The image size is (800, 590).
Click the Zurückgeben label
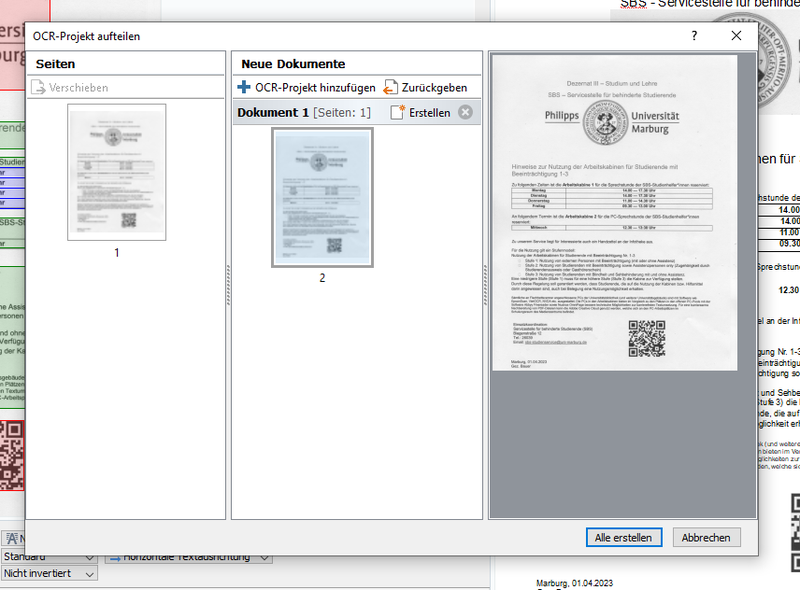[434, 87]
